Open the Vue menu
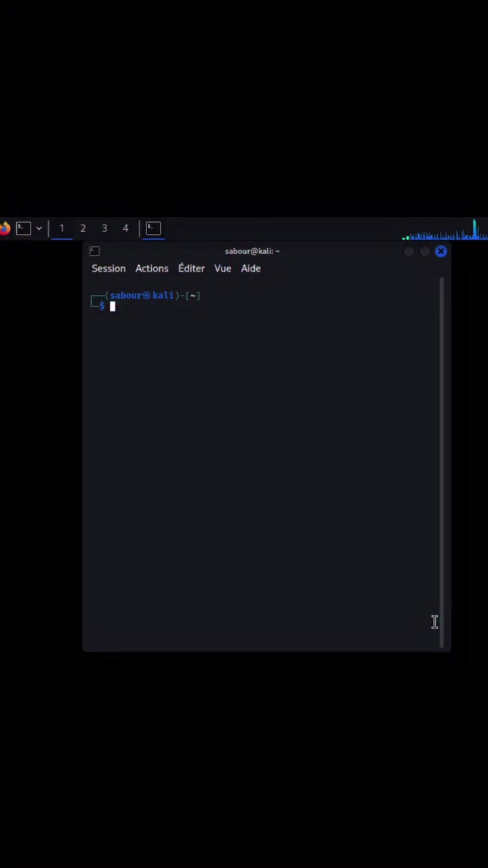This screenshot has width=488, height=868. (223, 269)
